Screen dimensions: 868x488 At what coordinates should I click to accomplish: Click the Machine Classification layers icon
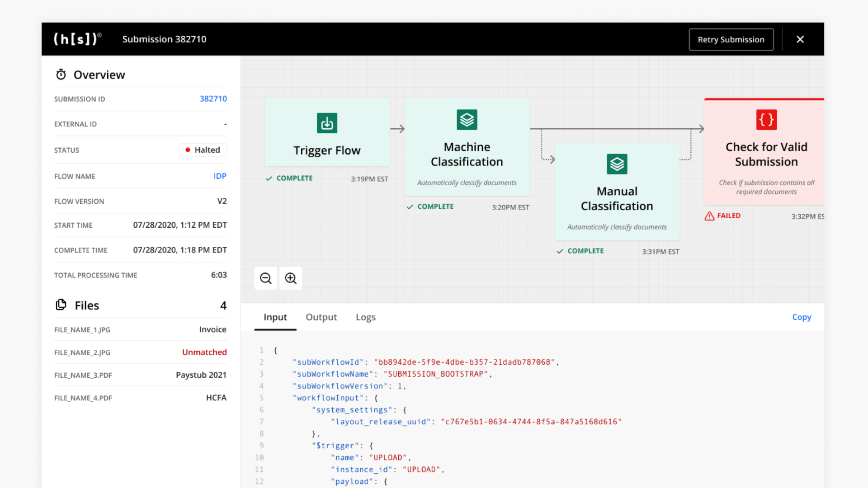467,120
